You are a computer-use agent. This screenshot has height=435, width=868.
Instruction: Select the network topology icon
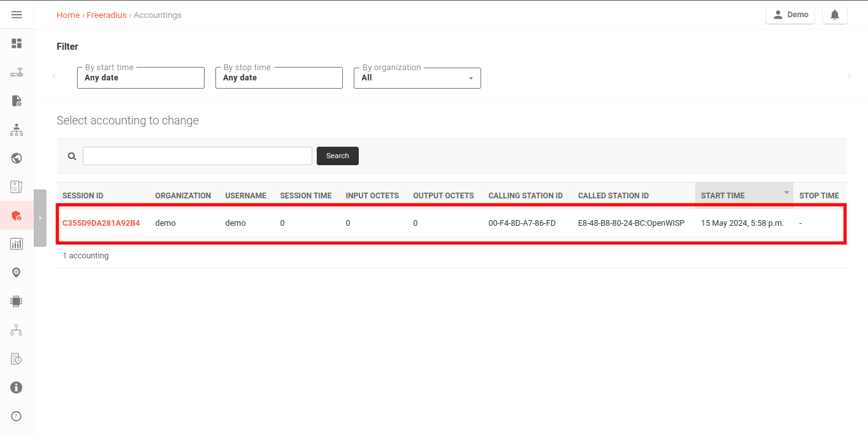17,330
